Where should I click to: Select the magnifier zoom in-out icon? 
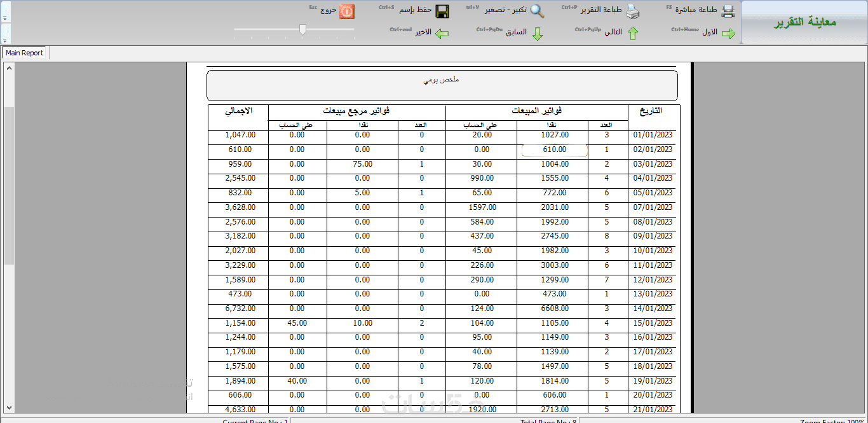537,11
